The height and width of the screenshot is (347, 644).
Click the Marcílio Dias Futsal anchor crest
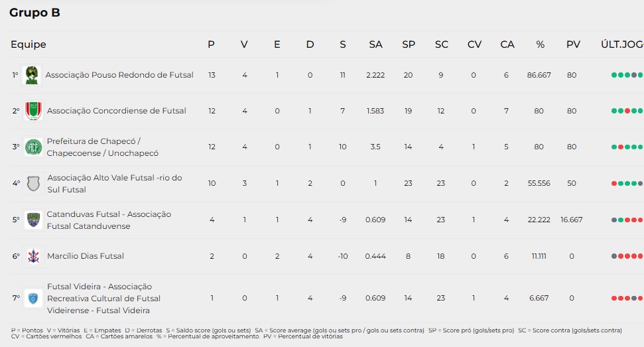[x=33, y=256]
